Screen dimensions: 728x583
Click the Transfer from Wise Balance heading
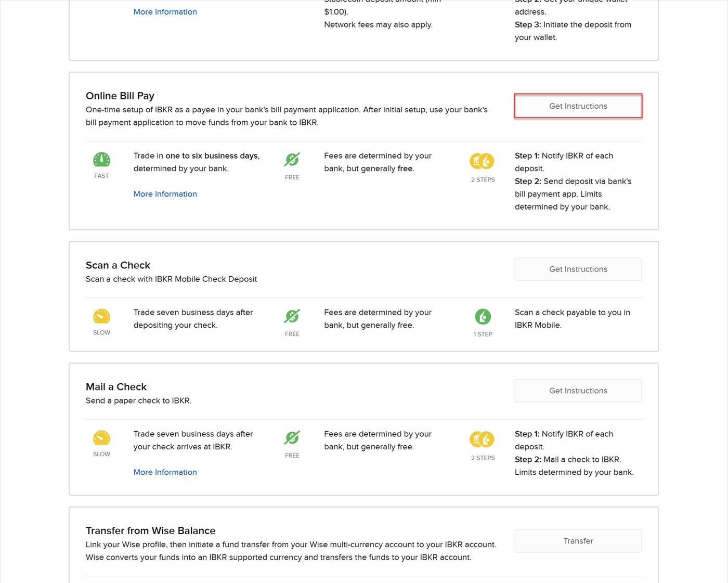pyautogui.click(x=150, y=531)
